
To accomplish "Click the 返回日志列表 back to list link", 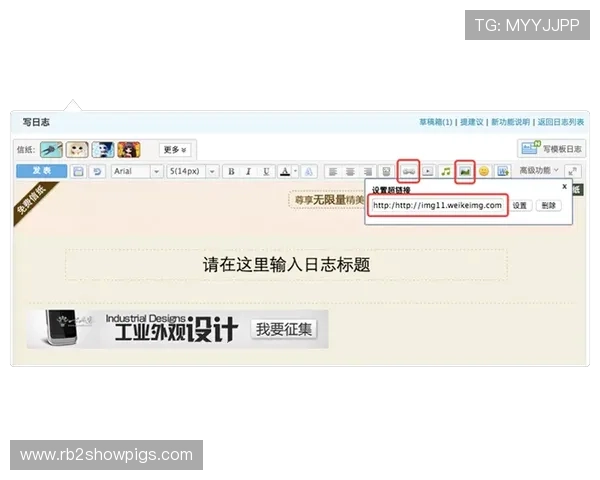I will click(561, 122).
